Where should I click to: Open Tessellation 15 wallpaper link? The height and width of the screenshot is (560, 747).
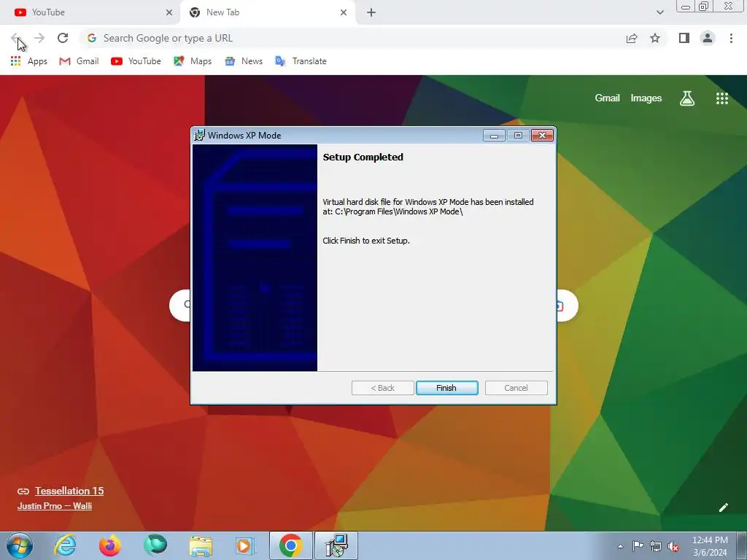[x=69, y=491]
